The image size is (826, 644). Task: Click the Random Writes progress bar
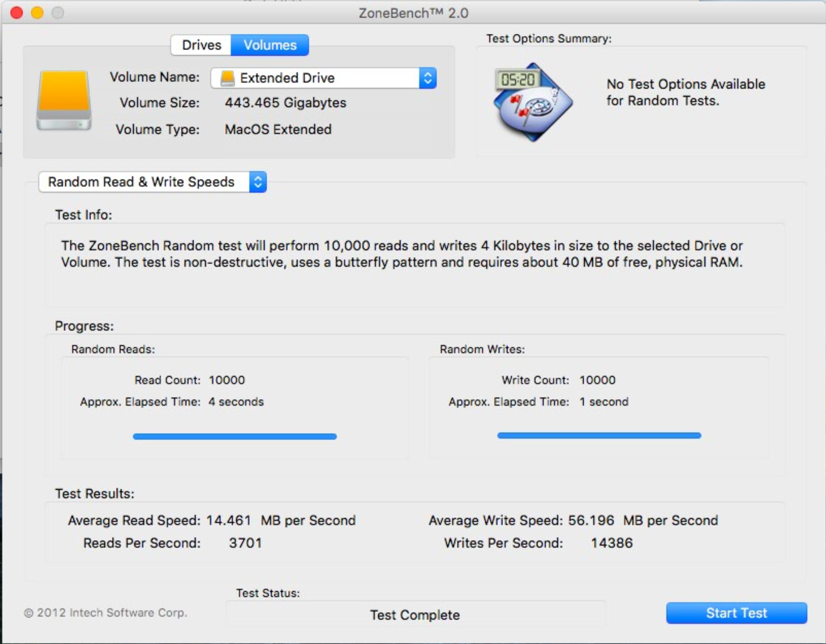coord(599,435)
